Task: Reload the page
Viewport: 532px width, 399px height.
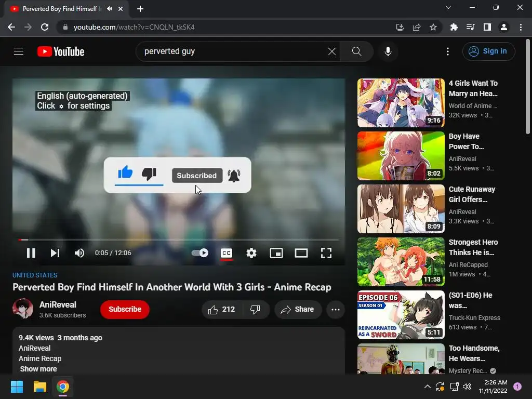Action: tap(45, 27)
